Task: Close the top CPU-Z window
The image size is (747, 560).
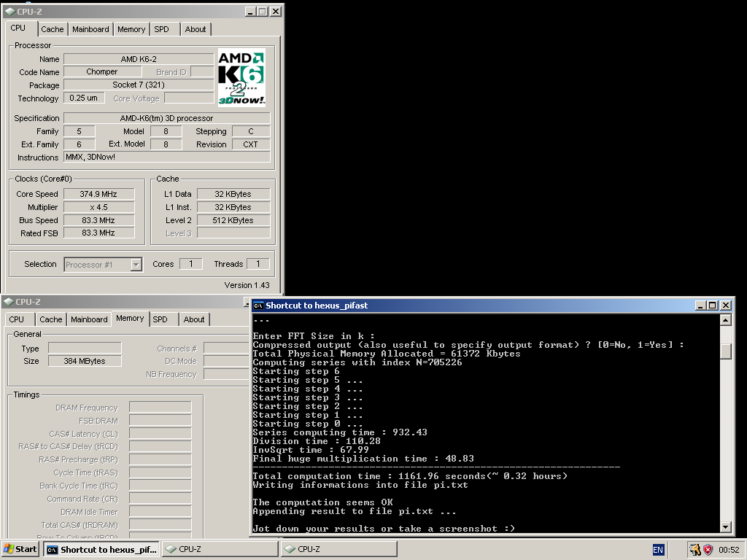Action: 275,12
